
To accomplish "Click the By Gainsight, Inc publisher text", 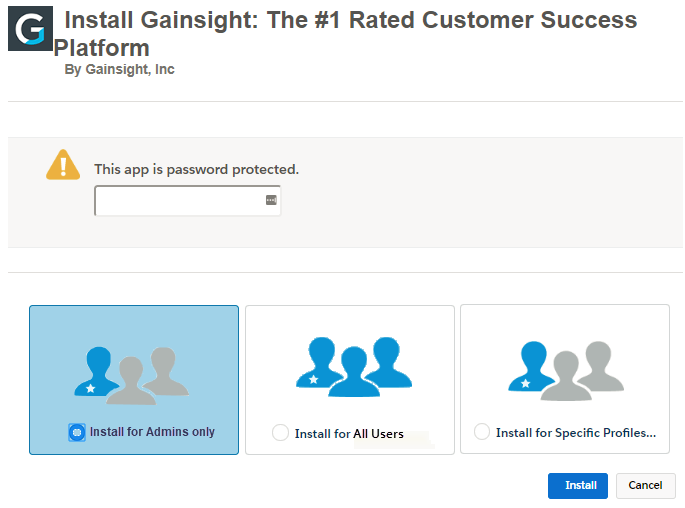I will coord(119,70).
